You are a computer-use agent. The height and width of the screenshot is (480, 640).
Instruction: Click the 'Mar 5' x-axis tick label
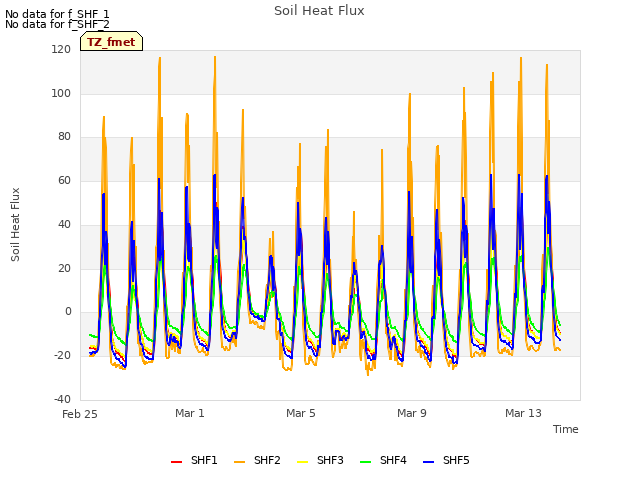[301, 413]
